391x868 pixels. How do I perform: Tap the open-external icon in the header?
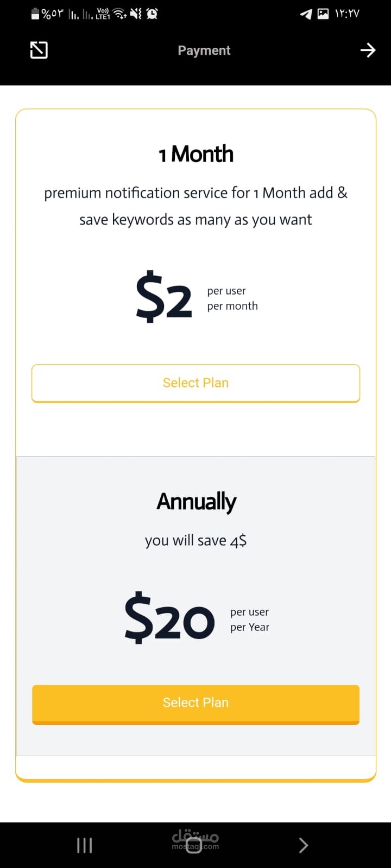[x=39, y=50]
